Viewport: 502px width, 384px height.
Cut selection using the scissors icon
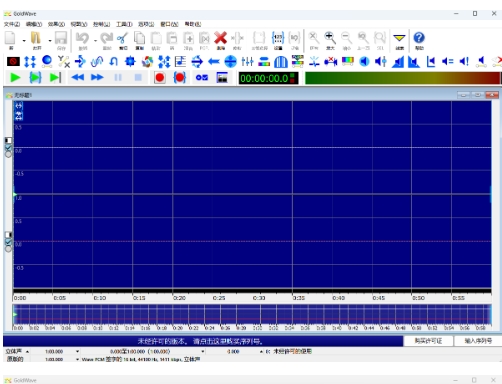pos(123,38)
